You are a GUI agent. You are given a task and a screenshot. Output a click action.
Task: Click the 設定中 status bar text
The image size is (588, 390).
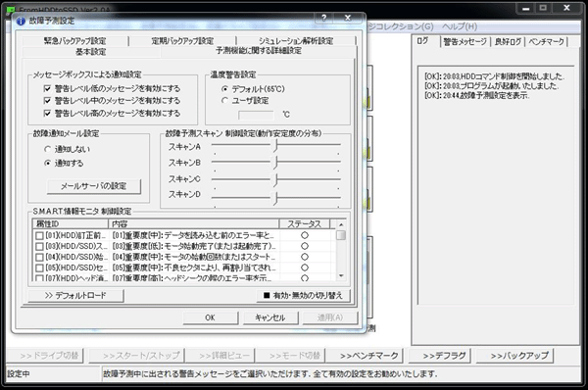pos(19,374)
